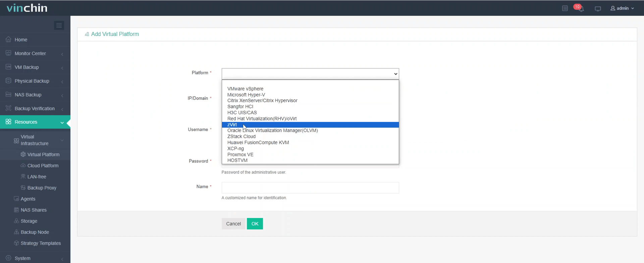This screenshot has width=644, height=263.
Task: Choose XCP-ng option
Action: tap(310, 148)
